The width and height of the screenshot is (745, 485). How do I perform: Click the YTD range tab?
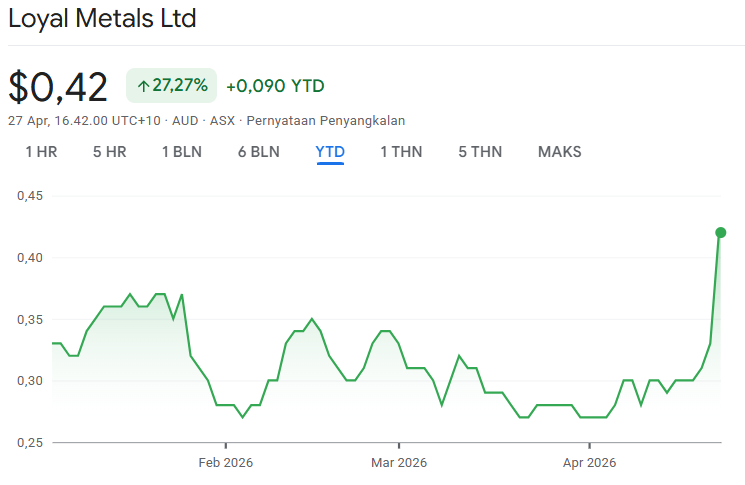[x=330, y=152]
